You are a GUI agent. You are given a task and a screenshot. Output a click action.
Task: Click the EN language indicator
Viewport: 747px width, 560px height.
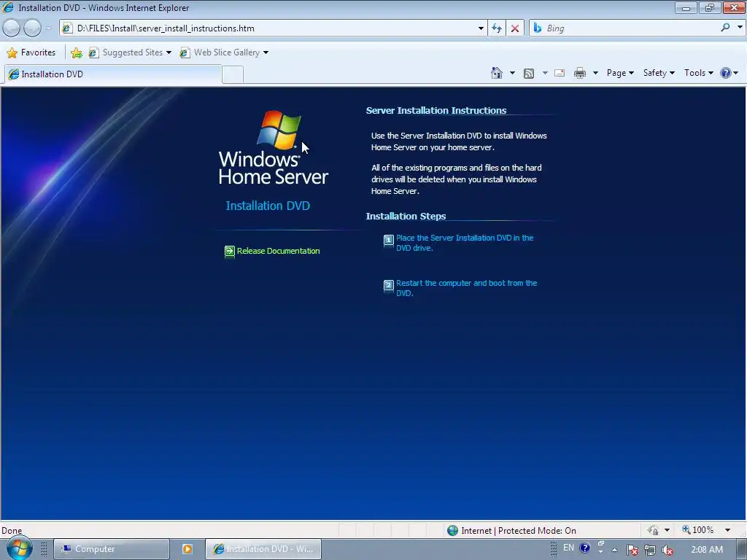point(568,548)
